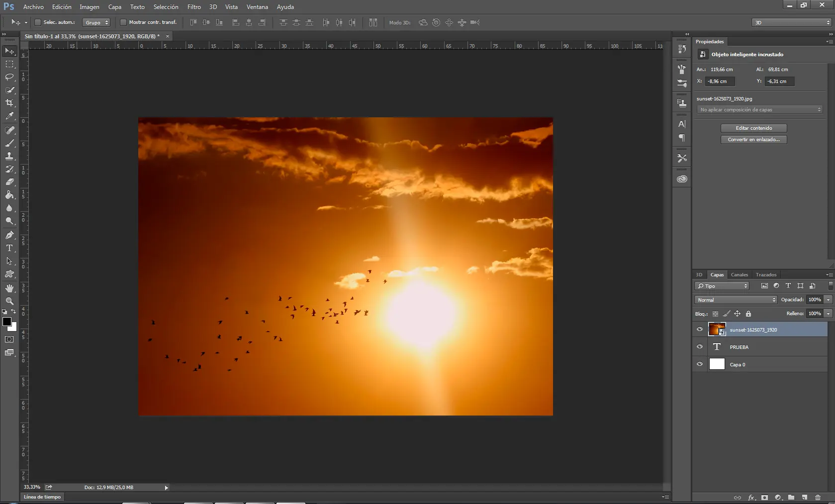Open the Opacidad dropdown arrow
This screenshot has width=835, height=504.
[x=828, y=300]
